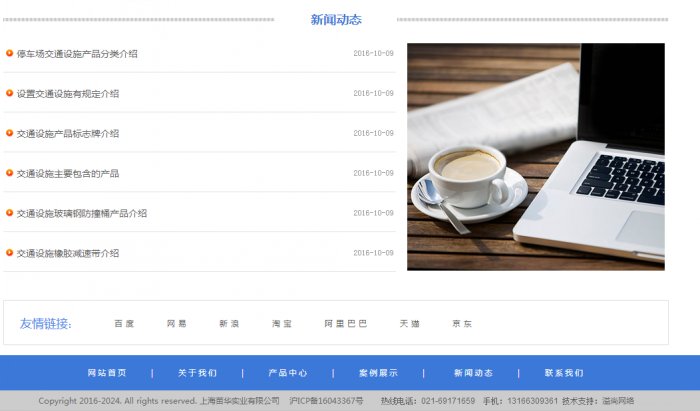Open the 交通设施橡胶减速带介绍 news article
Image resolution: width=700 pixels, height=411 pixels.
tap(68, 254)
